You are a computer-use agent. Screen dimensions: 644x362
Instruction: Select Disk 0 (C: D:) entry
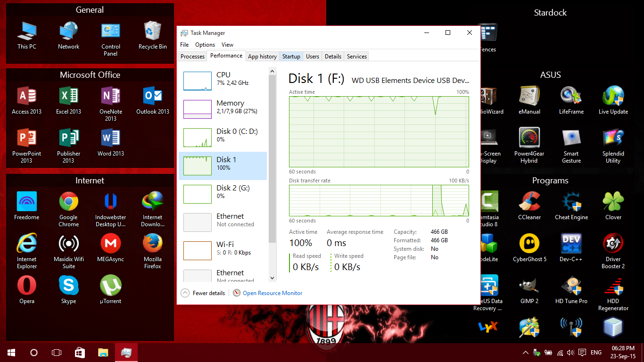click(223, 138)
